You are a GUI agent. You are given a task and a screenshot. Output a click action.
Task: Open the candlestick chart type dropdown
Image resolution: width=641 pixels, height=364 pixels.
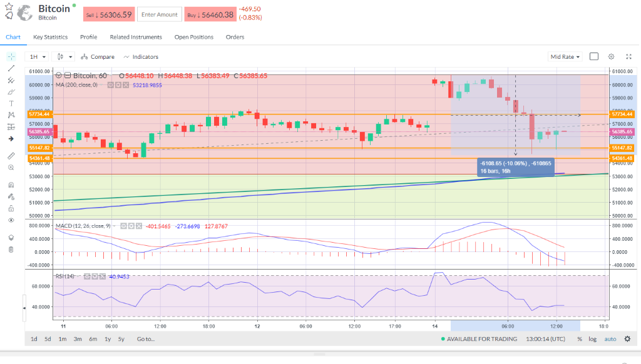(65, 56)
